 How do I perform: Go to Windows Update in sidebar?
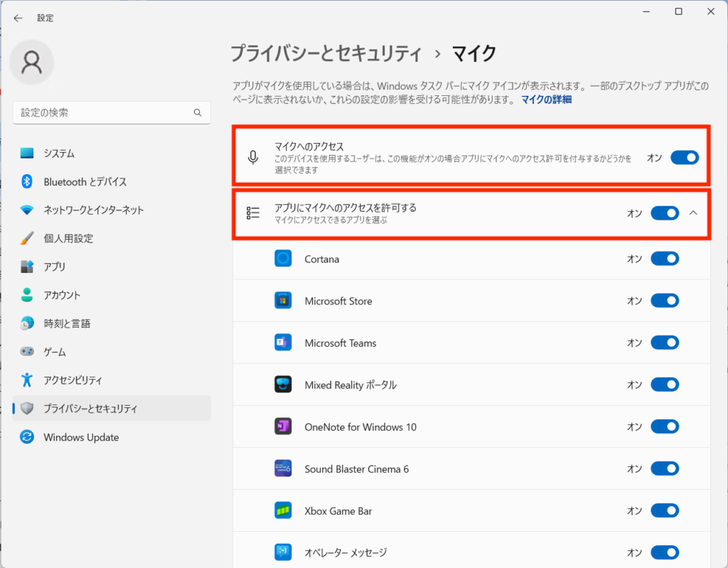tap(81, 437)
